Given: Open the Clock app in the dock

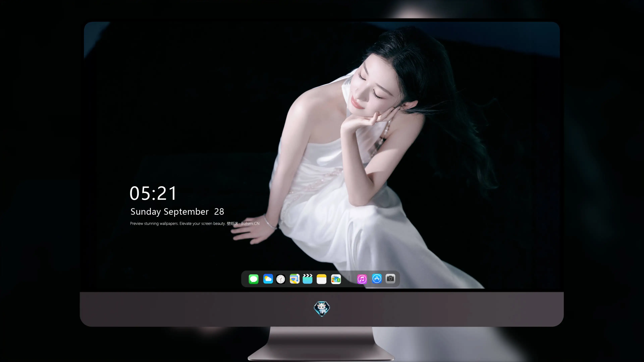Looking at the screenshot, I should [x=281, y=279].
